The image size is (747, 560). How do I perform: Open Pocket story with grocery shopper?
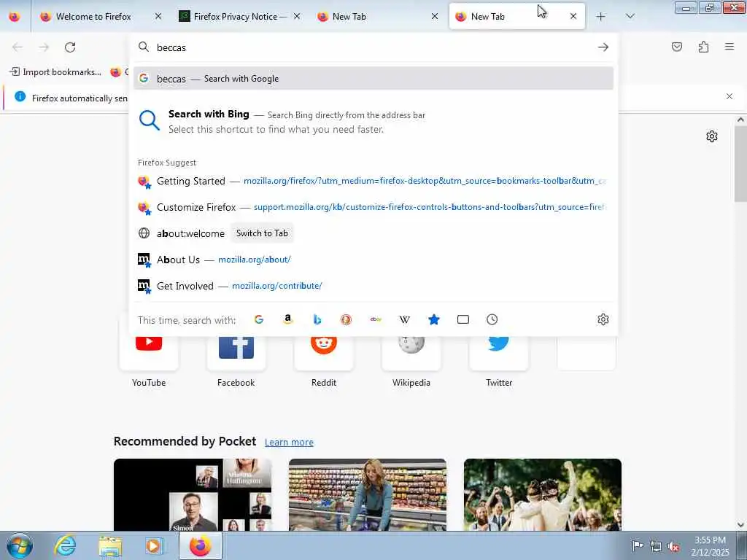point(368,495)
